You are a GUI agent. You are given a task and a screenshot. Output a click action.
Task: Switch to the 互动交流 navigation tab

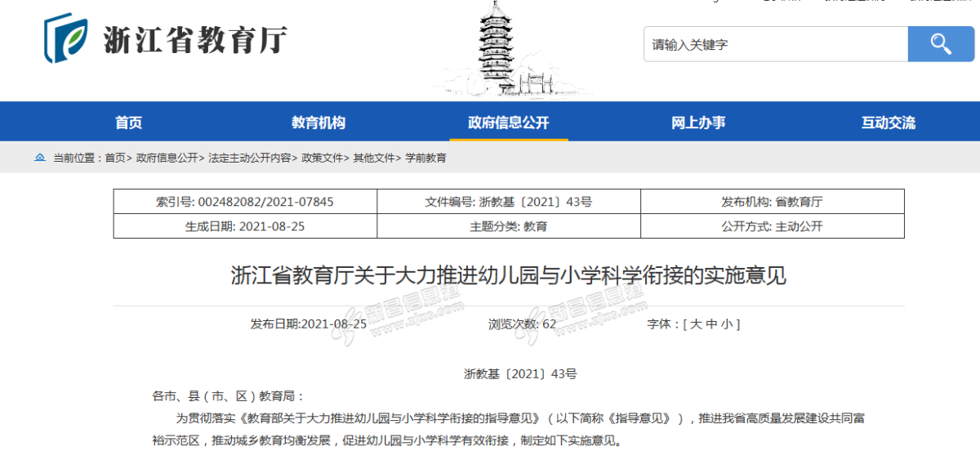coord(888,123)
